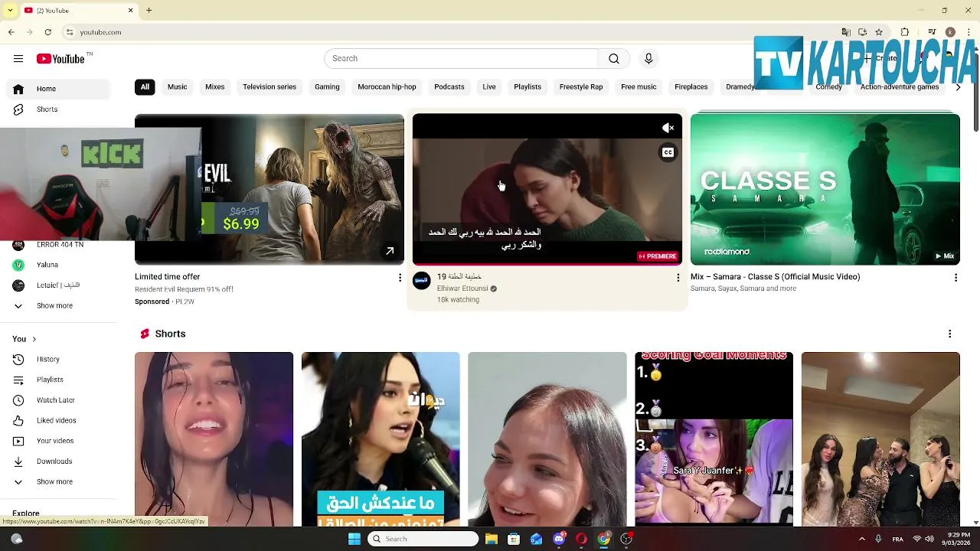Select the All filter chip
Image resolution: width=980 pixels, height=551 pixels.
pyautogui.click(x=145, y=86)
